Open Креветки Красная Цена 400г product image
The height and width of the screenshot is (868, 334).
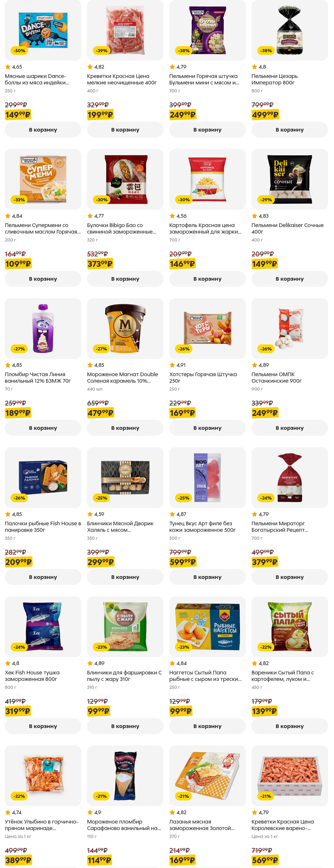click(125, 30)
